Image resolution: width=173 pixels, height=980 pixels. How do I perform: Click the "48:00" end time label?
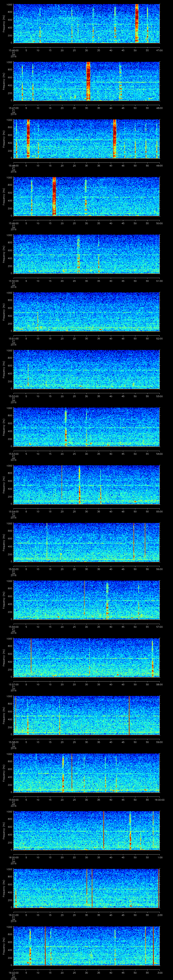coord(159,108)
